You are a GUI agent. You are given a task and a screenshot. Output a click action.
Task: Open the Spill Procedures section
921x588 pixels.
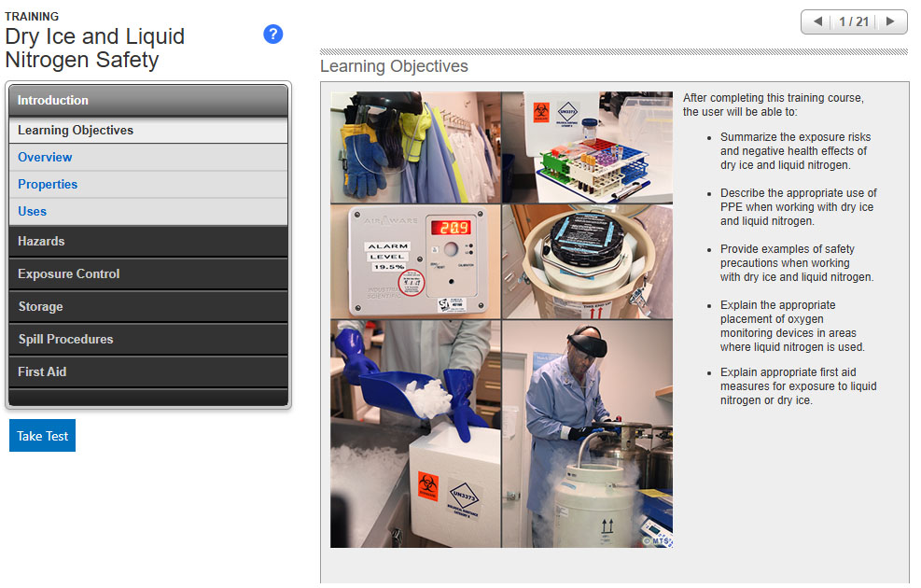[x=148, y=339]
